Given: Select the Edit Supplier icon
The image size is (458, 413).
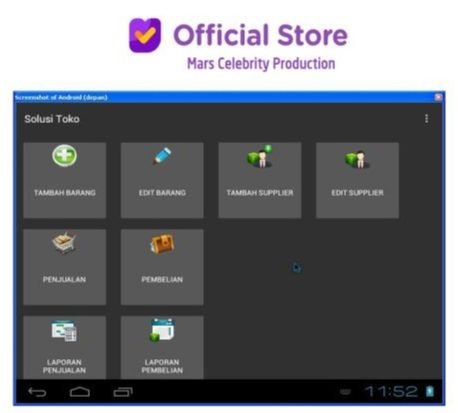Looking at the screenshot, I should coord(357,159).
